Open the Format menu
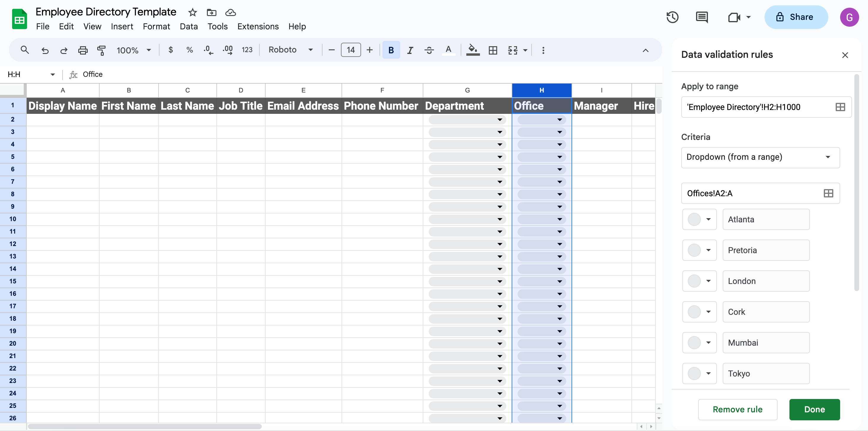 click(x=156, y=26)
